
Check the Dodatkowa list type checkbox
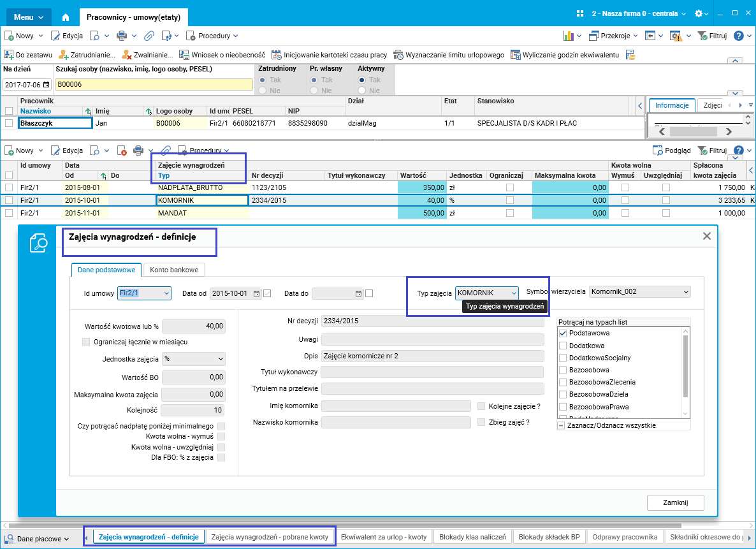coord(563,346)
